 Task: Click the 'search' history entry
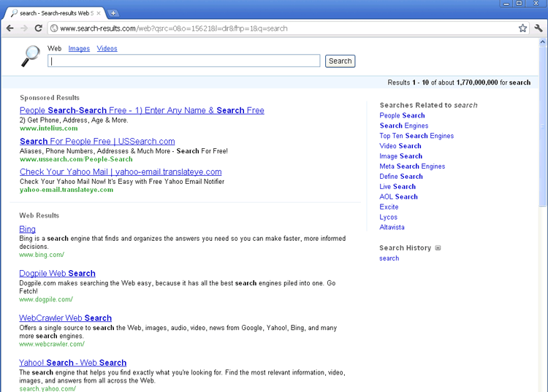click(389, 258)
